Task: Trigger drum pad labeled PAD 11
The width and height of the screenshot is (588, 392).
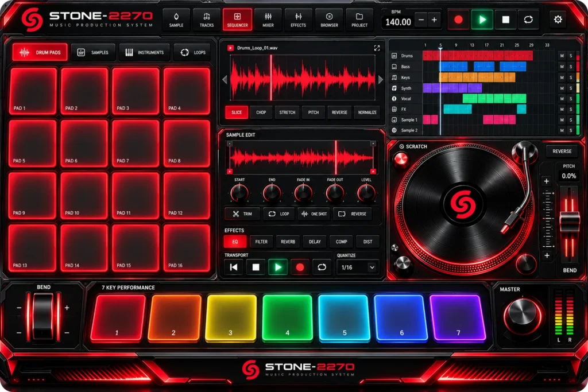Action: pos(136,196)
